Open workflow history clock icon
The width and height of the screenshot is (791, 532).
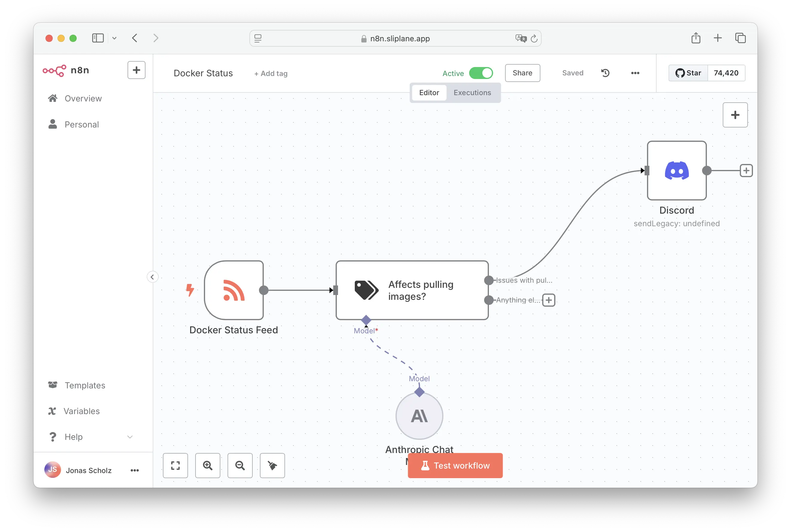click(x=605, y=73)
